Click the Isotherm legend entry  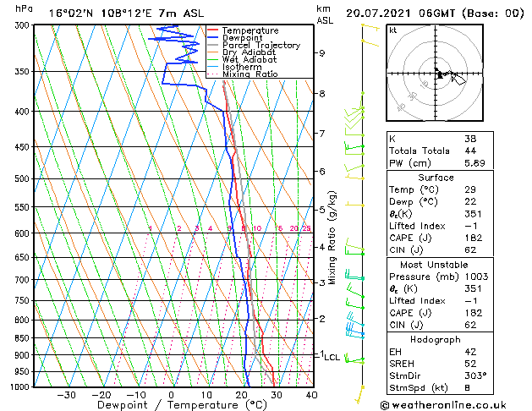[x=234, y=67]
